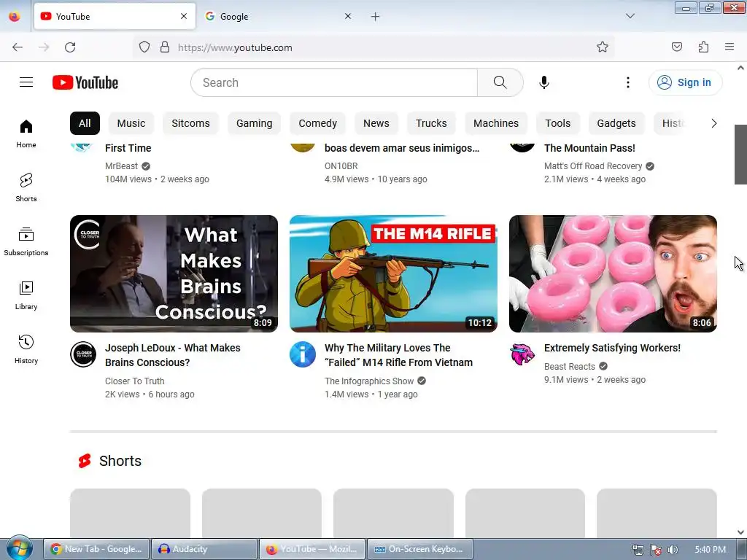Filter by Tools chip
The height and width of the screenshot is (560, 747).
[558, 123]
